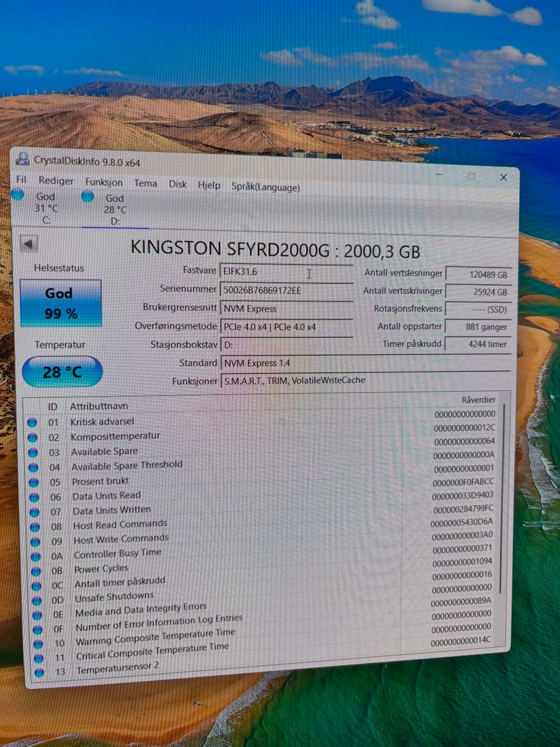The image size is (560, 747).
Task: Click the Temperatur label
Action: tap(60, 345)
